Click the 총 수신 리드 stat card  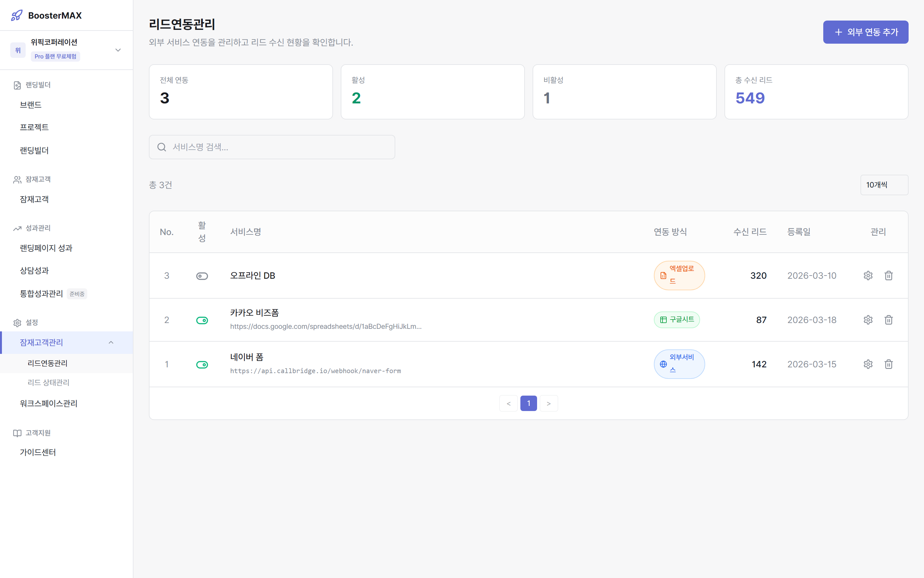816,92
